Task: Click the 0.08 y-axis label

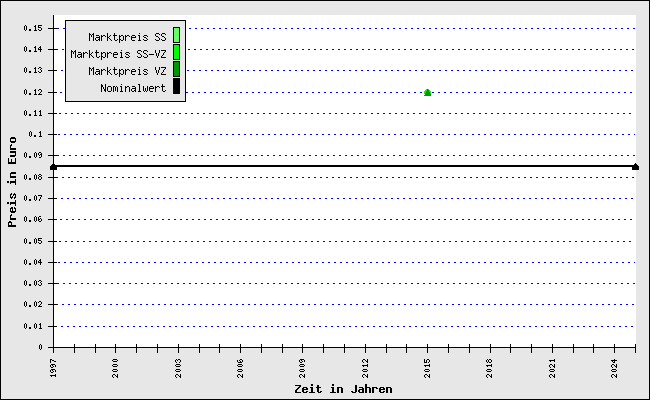Action: 33,177
